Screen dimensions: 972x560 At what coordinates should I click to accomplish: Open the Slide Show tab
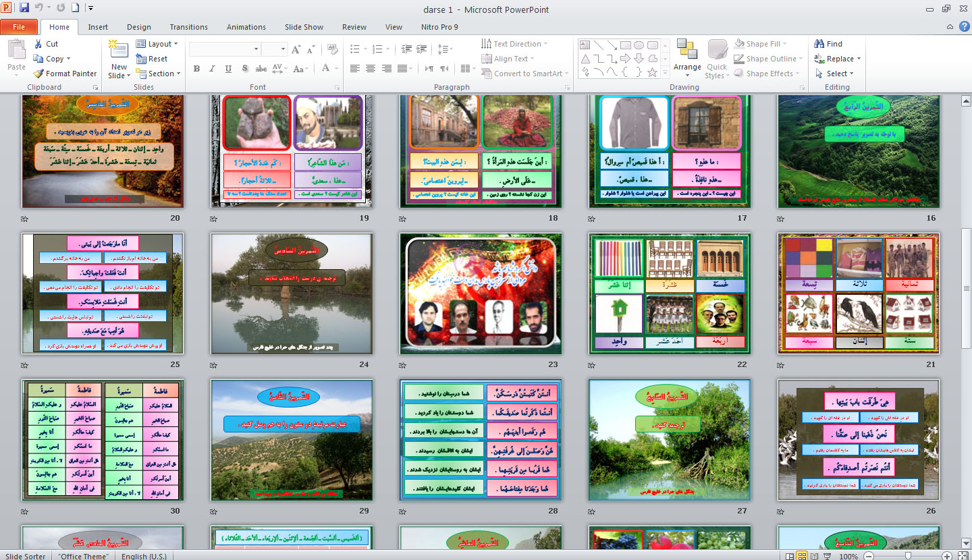[x=304, y=27]
